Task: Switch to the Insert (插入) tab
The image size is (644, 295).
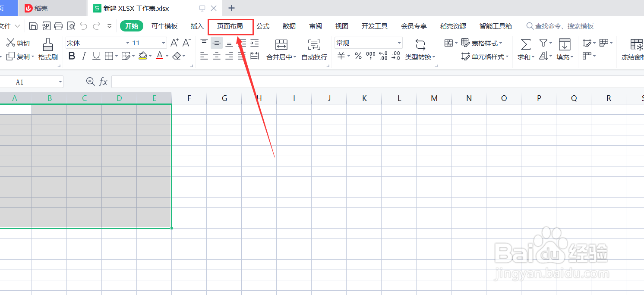Action: click(x=197, y=26)
